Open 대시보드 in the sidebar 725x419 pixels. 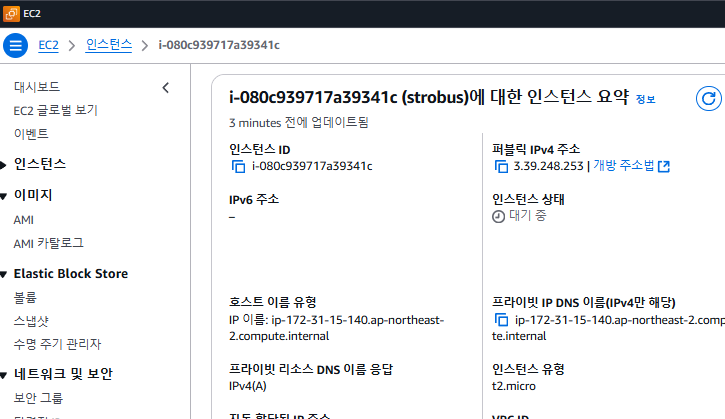click(x=37, y=86)
